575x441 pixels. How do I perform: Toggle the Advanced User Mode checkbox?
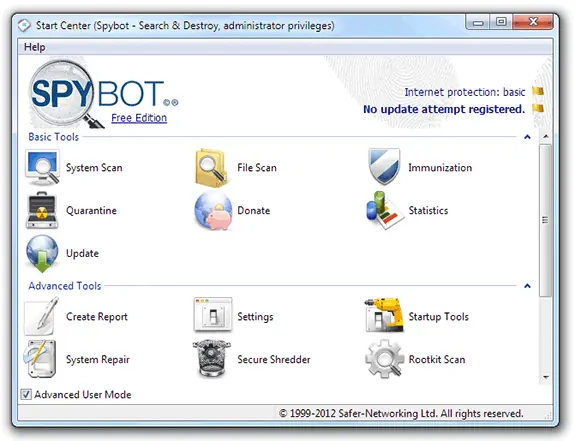pos(26,394)
